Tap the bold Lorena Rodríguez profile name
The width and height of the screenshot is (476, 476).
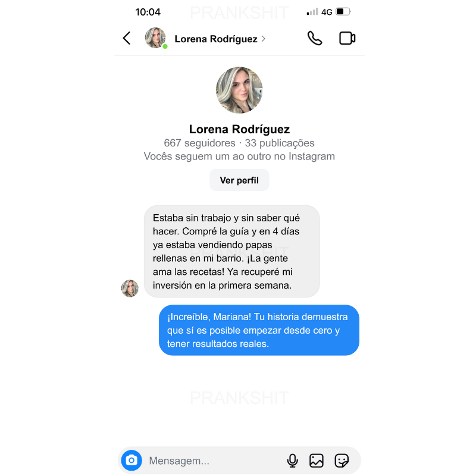[239, 129]
